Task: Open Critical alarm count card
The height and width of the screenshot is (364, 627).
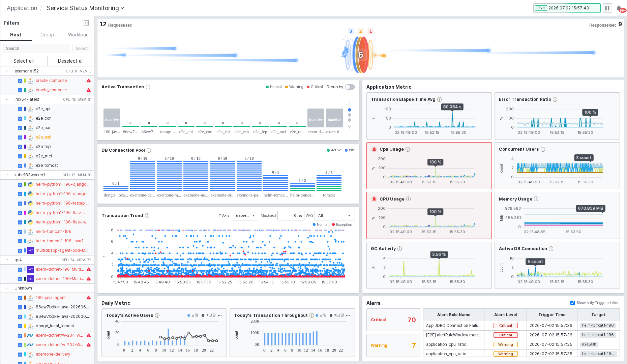Action: [393, 320]
